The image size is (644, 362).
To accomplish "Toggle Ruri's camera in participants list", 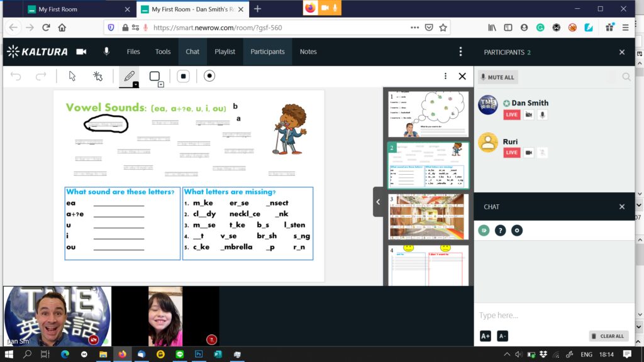I will [x=529, y=153].
